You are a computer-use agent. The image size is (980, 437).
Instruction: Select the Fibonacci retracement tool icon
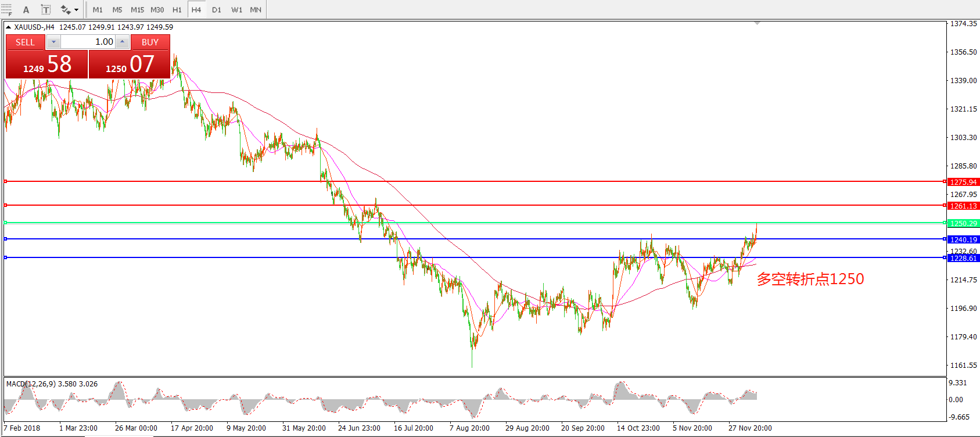(6, 10)
